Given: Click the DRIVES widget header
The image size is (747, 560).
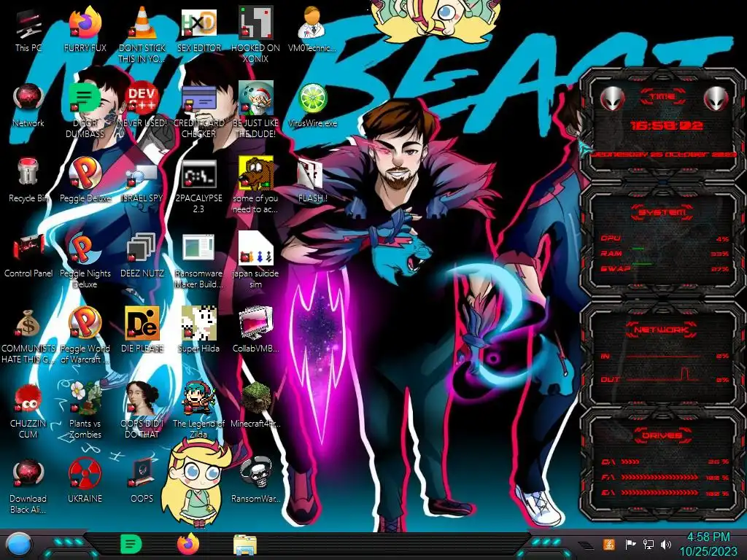Looking at the screenshot, I should coord(662,435).
